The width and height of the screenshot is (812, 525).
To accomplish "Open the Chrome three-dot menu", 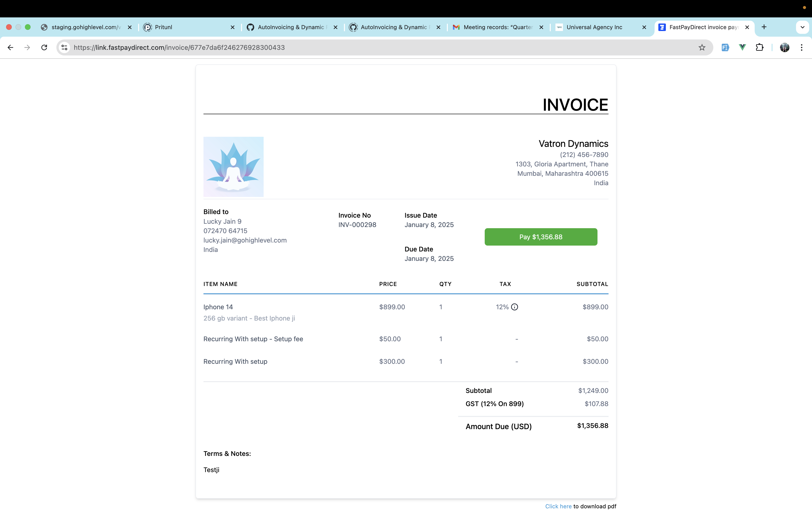I will 801,47.
